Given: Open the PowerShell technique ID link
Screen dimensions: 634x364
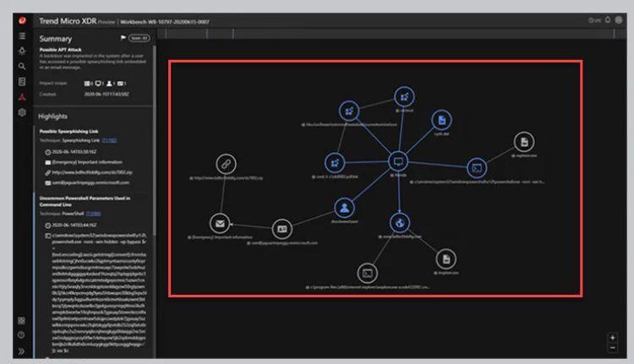Looking at the screenshot, I should coord(93,214).
